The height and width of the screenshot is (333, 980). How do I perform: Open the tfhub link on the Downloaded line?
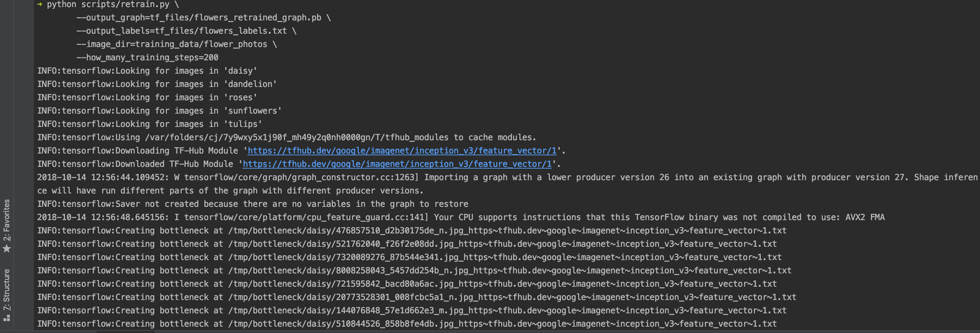[x=397, y=164]
